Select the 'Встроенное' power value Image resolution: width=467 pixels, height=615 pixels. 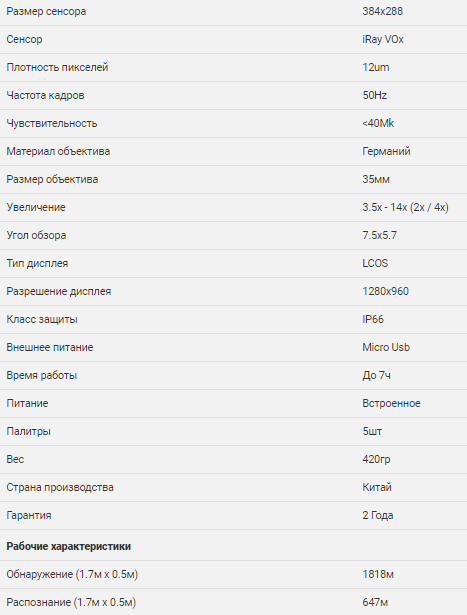391,403
